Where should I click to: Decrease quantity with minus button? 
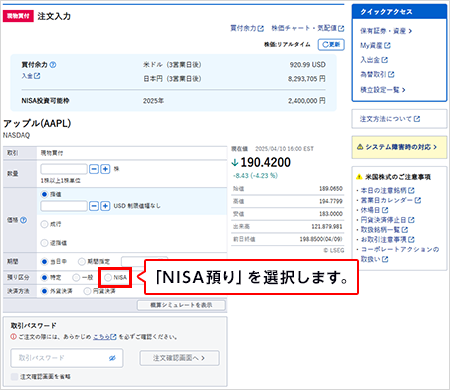click(94, 169)
